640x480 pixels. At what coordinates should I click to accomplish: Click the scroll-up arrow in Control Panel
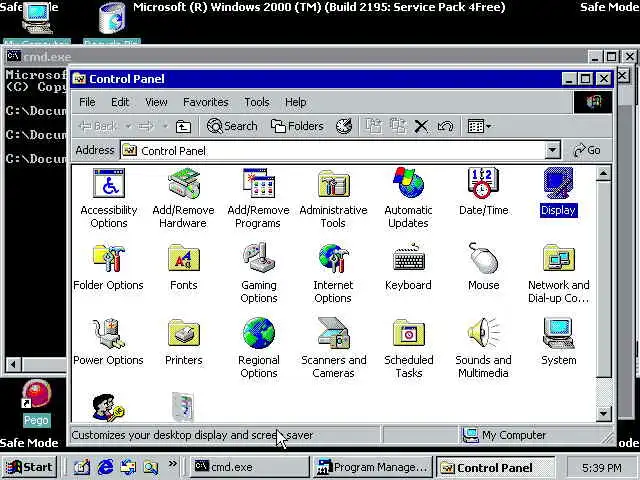tap(604, 173)
